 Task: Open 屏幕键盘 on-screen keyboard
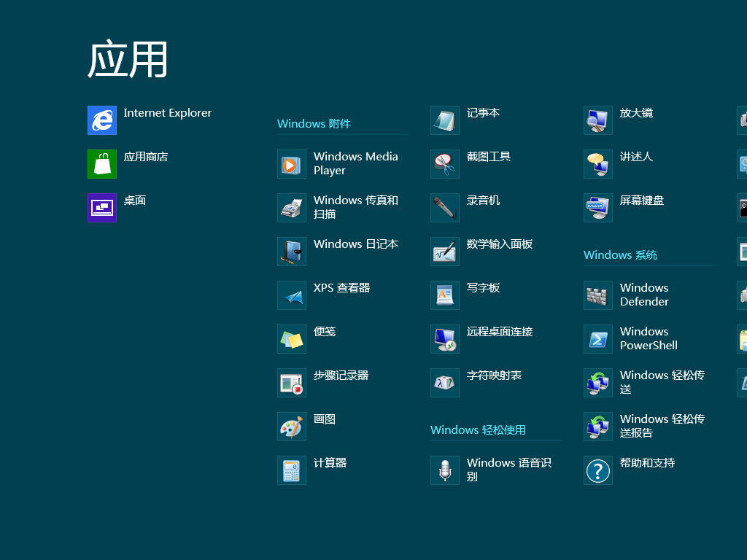(641, 201)
